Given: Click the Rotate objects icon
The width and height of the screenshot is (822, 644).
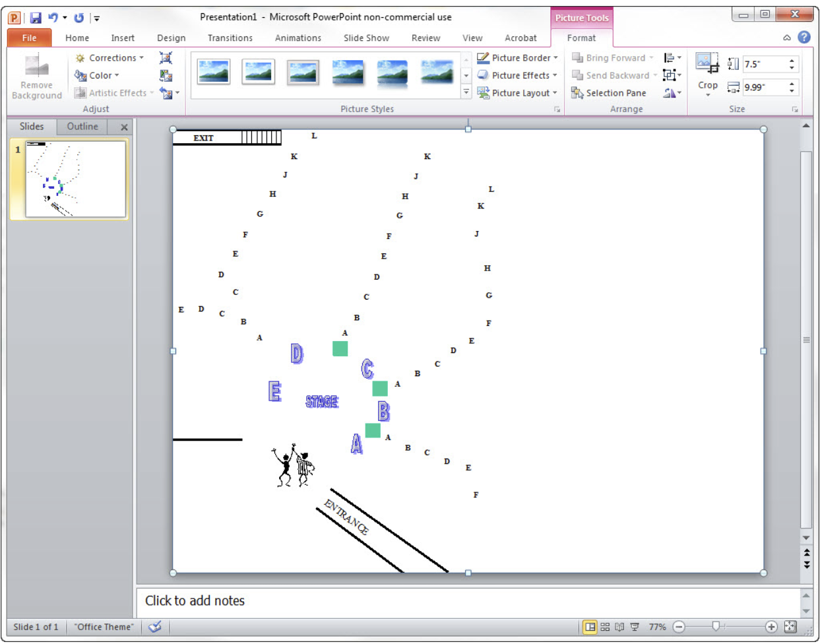Looking at the screenshot, I should click(672, 93).
